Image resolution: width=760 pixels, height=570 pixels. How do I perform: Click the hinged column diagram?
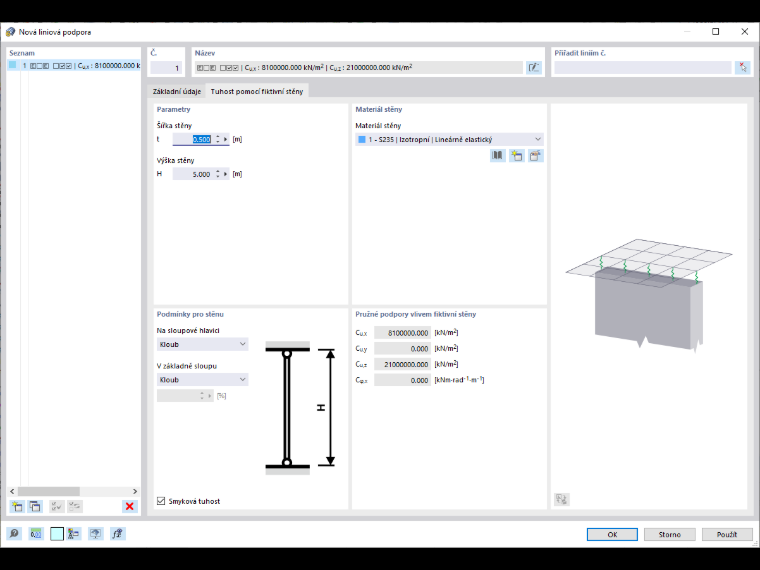300,407
